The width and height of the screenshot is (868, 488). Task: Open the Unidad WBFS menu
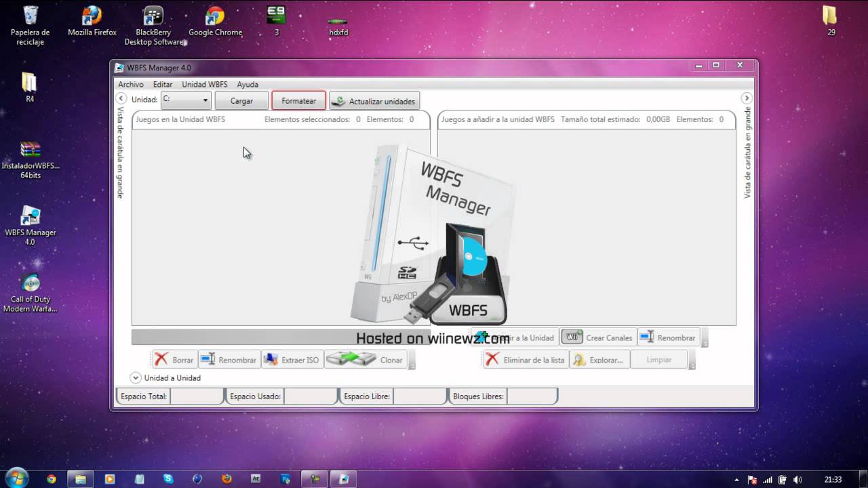pos(205,85)
